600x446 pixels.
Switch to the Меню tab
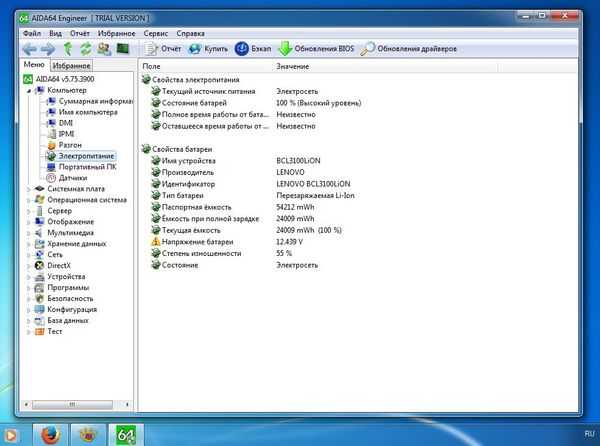34,64
